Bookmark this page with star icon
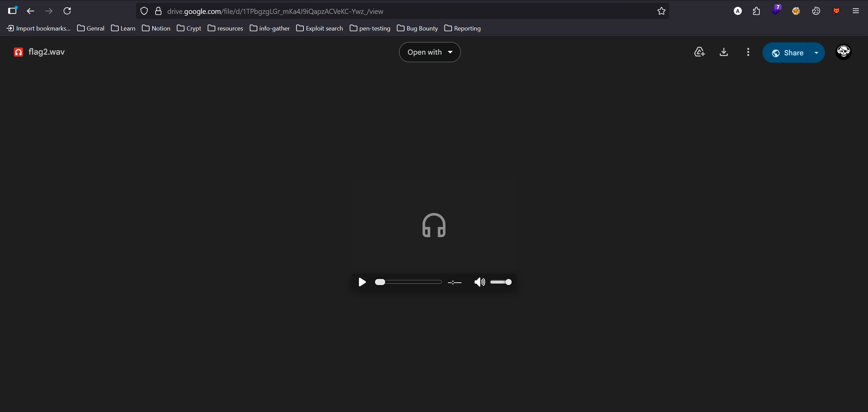This screenshot has width=868, height=412. point(661,11)
